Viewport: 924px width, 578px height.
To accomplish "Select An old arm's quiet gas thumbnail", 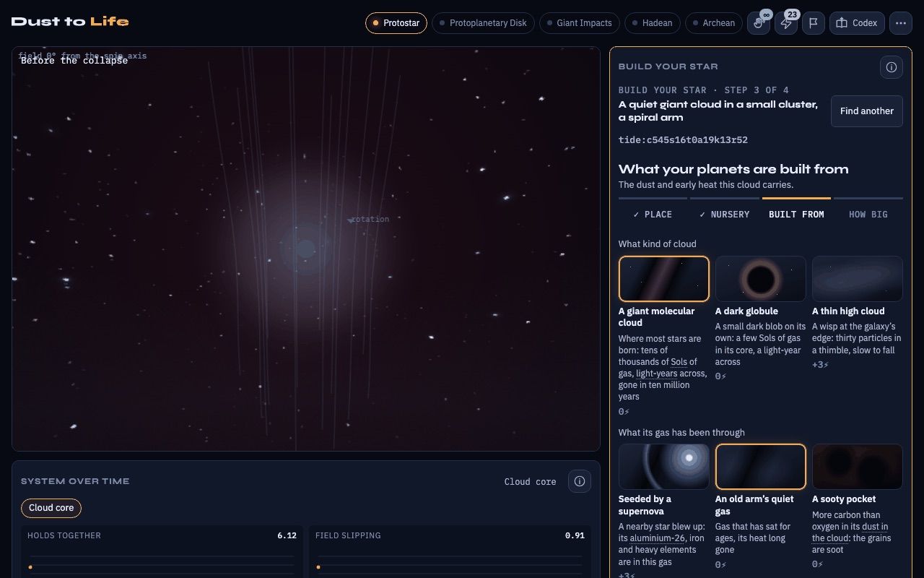I will pos(761,467).
